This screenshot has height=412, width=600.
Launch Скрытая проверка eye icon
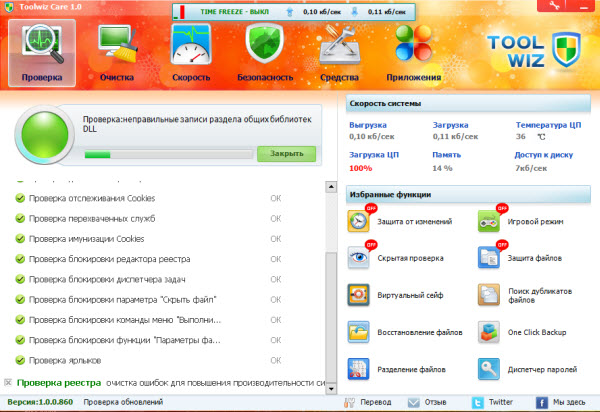coord(359,257)
